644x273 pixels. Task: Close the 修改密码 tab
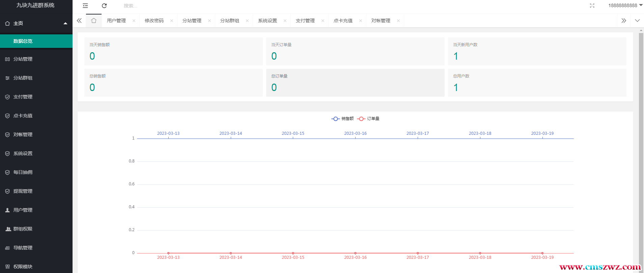[x=172, y=21]
